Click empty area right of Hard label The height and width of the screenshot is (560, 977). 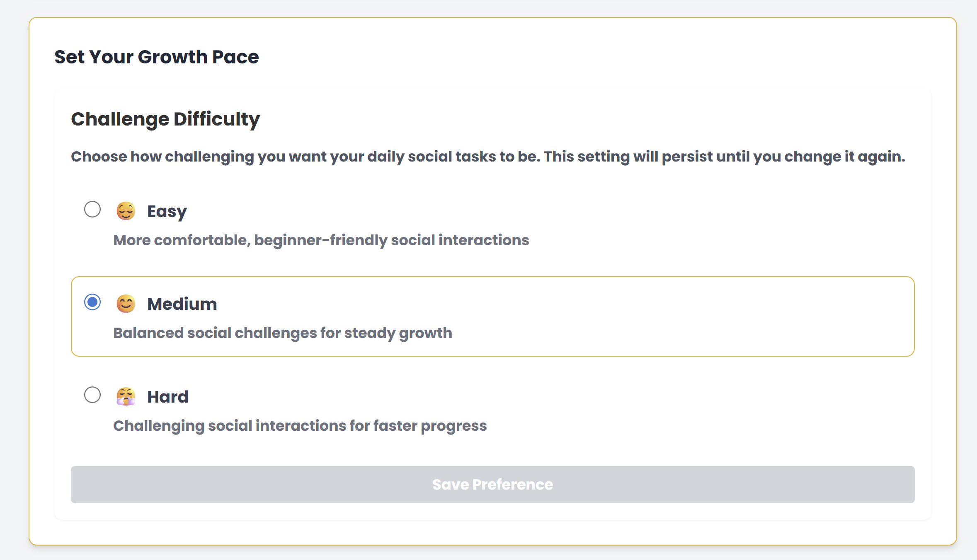pyautogui.click(x=539, y=397)
